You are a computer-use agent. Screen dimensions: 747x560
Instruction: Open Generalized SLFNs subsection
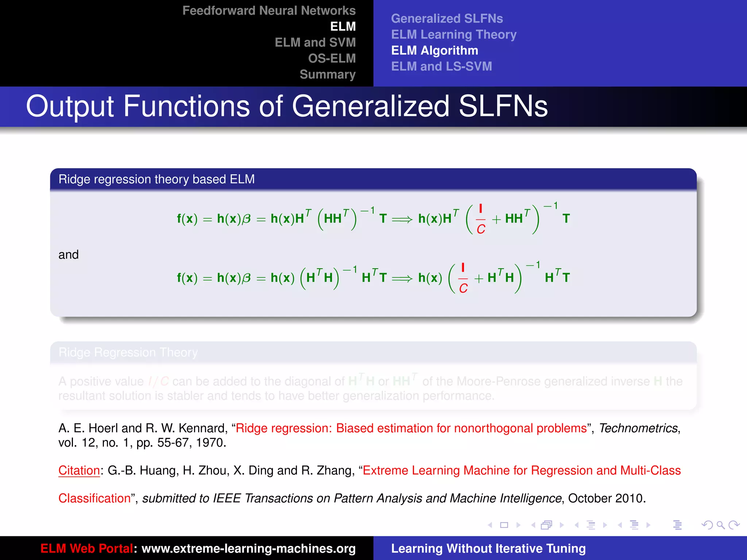coord(447,18)
